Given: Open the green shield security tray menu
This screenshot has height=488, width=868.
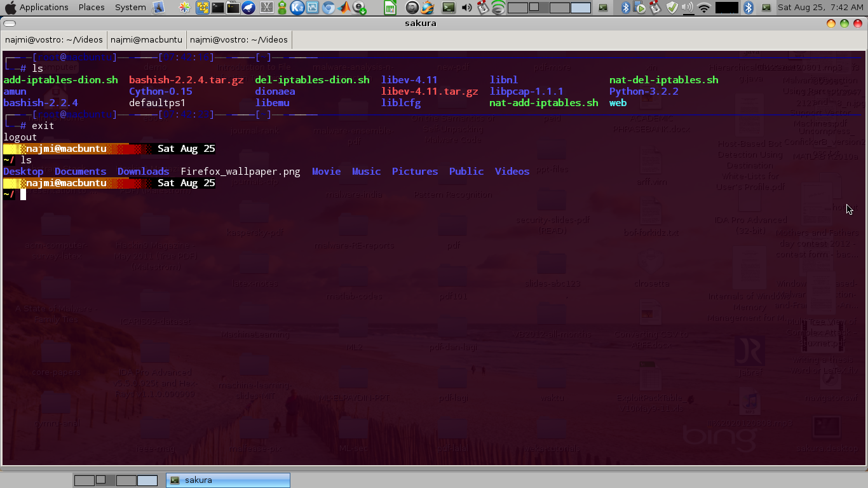Looking at the screenshot, I should (x=672, y=8).
